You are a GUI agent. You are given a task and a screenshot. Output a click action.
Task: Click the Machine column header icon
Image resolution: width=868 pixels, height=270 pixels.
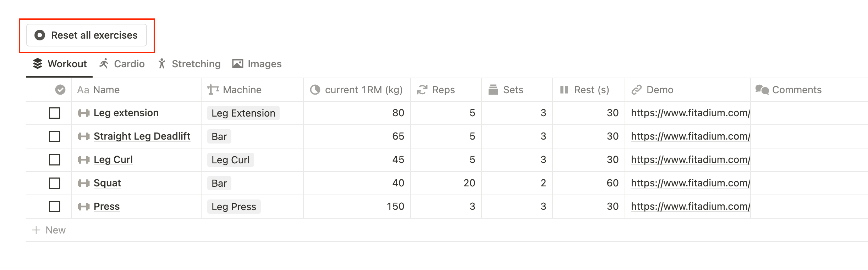pos(213,90)
